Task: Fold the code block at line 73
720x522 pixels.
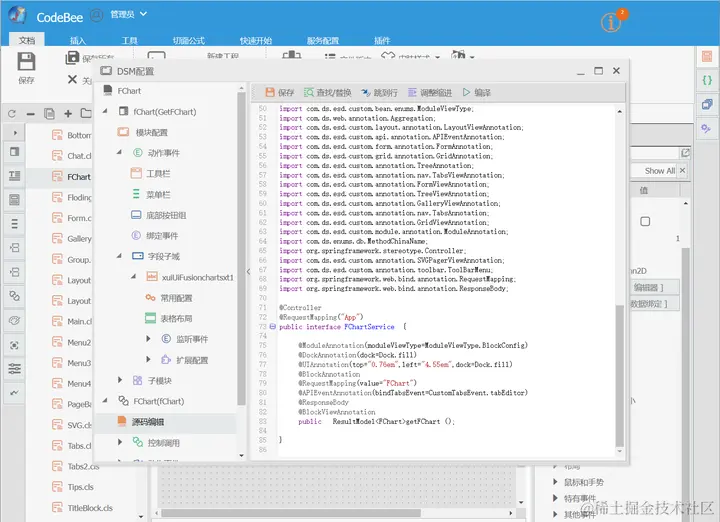Action: [x=272, y=326]
